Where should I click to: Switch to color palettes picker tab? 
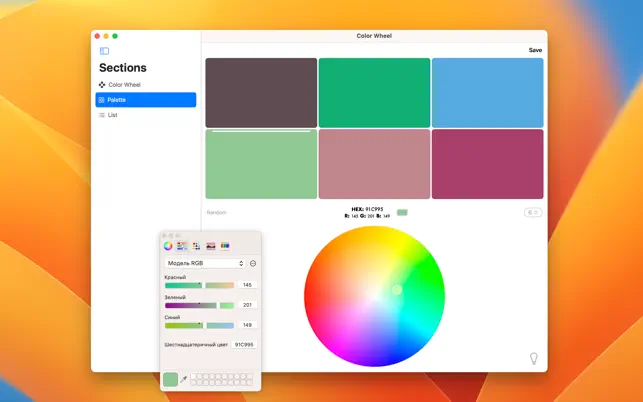coord(196,246)
